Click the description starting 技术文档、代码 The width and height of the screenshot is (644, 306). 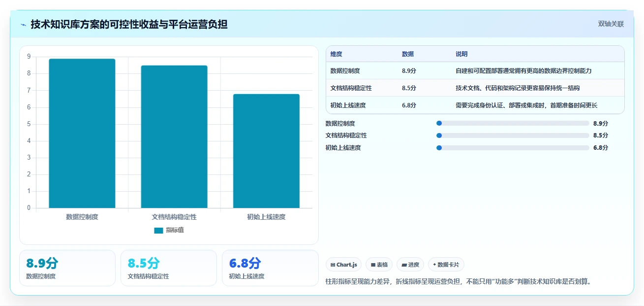coord(518,88)
